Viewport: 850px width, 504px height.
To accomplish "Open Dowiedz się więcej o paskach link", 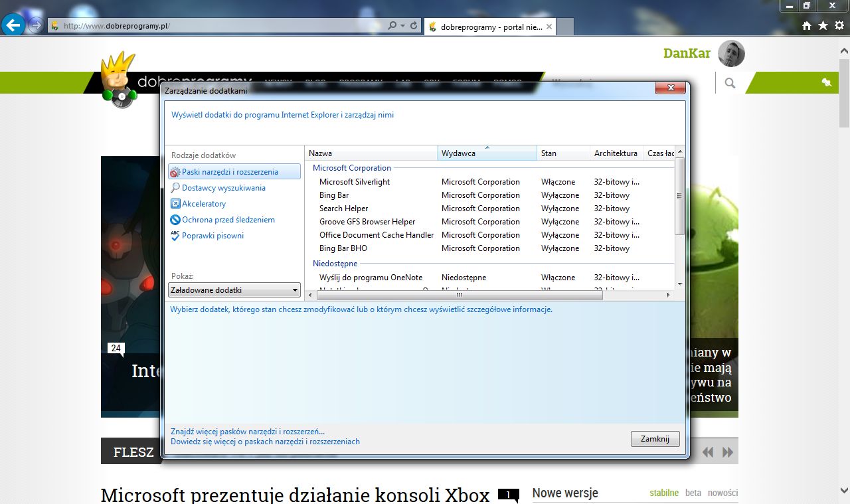I will [x=265, y=442].
